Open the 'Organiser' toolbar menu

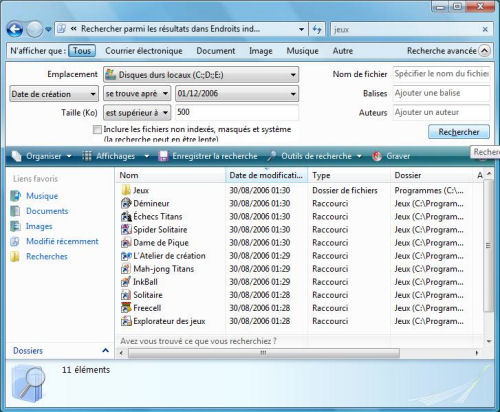41,156
